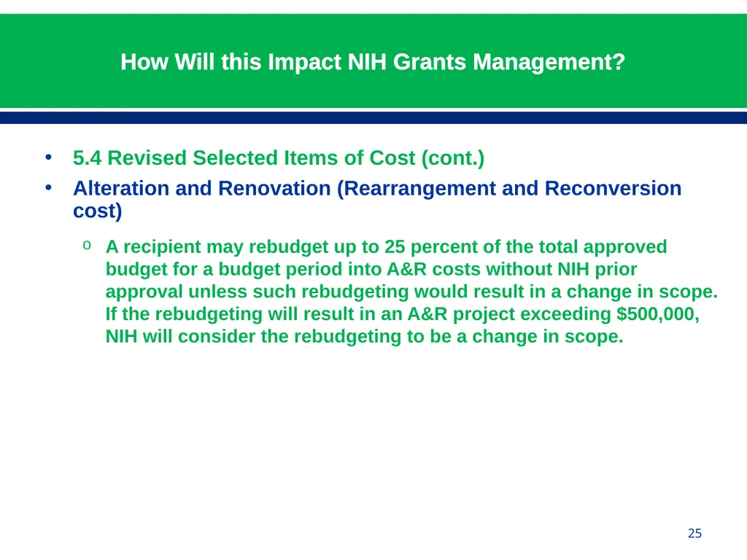Select the slide title 'How Will this Impact NIH Grants Management?'
The width and height of the screenshot is (747, 560).
tap(373, 62)
